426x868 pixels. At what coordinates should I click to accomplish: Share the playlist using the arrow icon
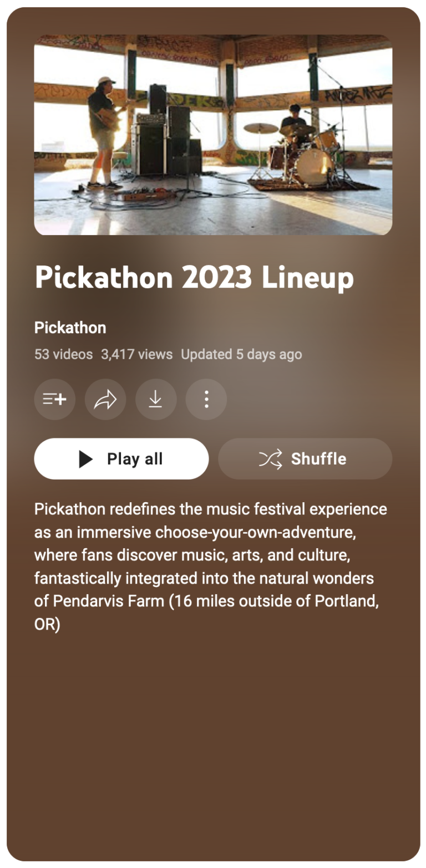pos(105,399)
